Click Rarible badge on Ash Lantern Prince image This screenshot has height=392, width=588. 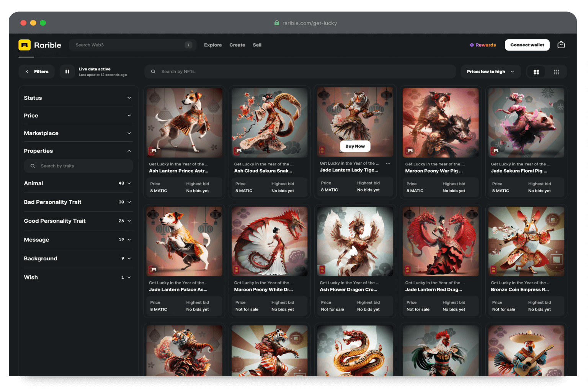152,150
